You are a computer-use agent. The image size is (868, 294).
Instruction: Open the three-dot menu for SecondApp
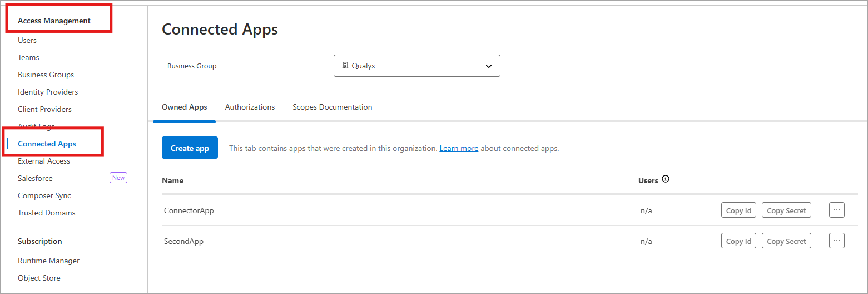click(x=836, y=241)
